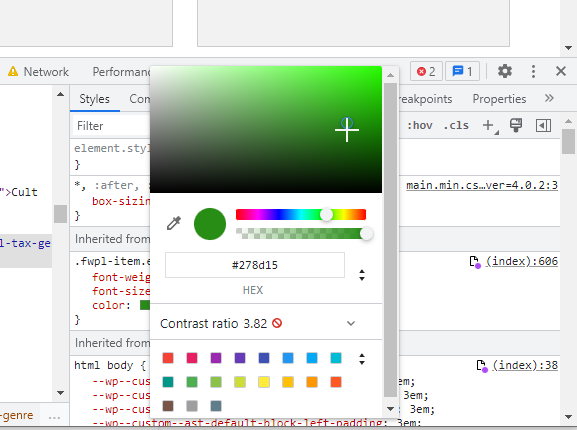Click the blue issues count badge
This screenshot has height=430, width=577.
point(462,71)
